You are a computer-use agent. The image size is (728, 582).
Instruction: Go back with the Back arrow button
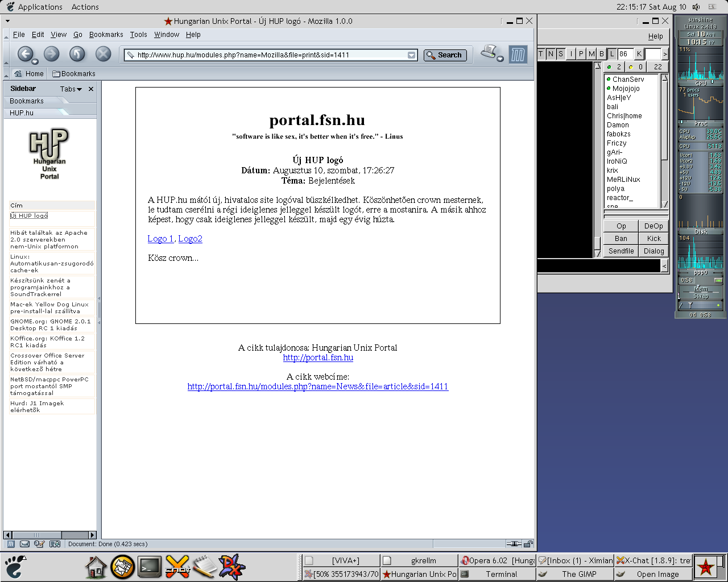(24, 54)
